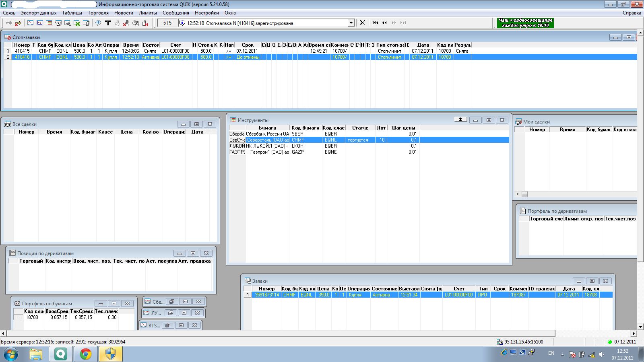Viewport: 644px width, 362px height.
Task: Click the connect (key) toolbar icon
Action: (x=8, y=23)
